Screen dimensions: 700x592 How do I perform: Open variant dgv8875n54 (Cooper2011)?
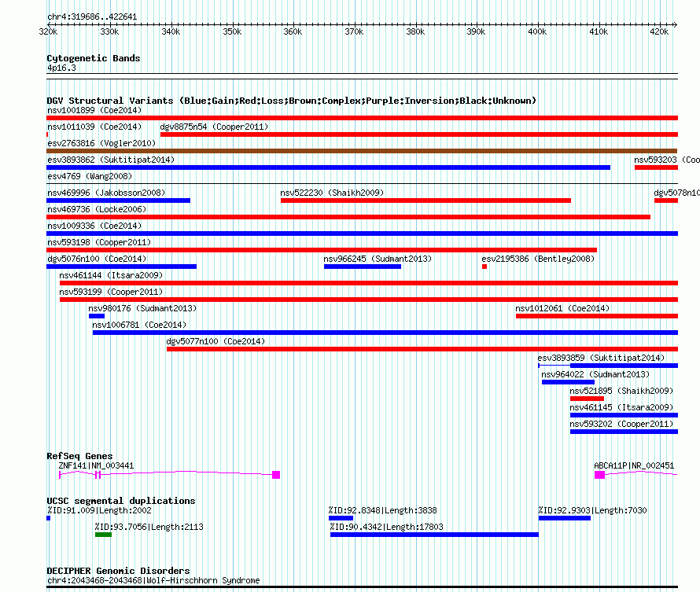(x=214, y=127)
